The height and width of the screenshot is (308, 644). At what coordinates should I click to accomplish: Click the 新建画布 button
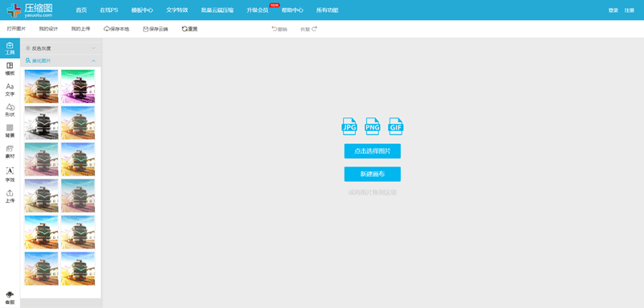tap(373, 174)
